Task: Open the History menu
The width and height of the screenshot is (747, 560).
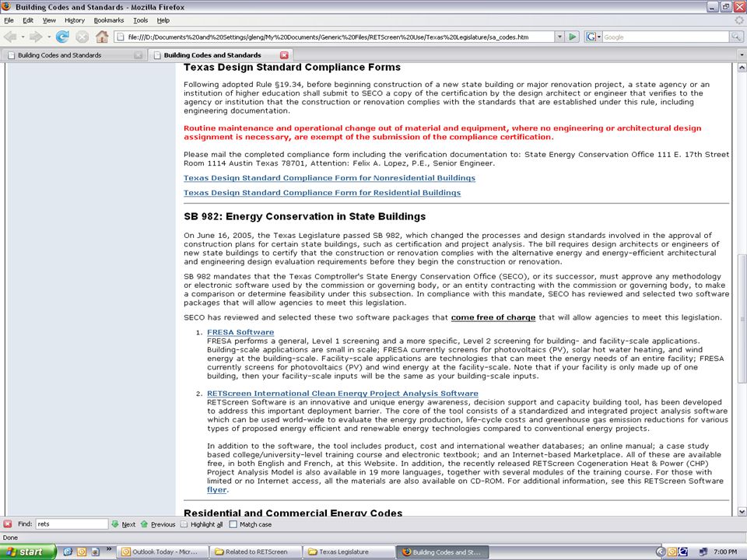Action: pos(75,20)
